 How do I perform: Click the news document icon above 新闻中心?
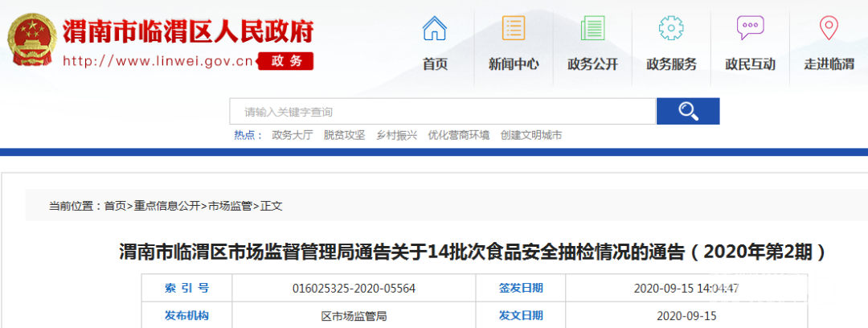(514, 29)
